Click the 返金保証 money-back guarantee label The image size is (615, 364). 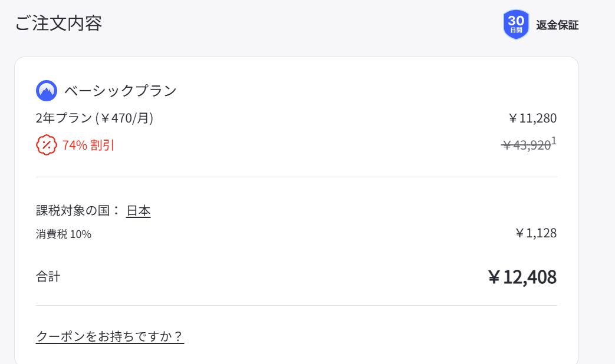click(x=557, y=25)
